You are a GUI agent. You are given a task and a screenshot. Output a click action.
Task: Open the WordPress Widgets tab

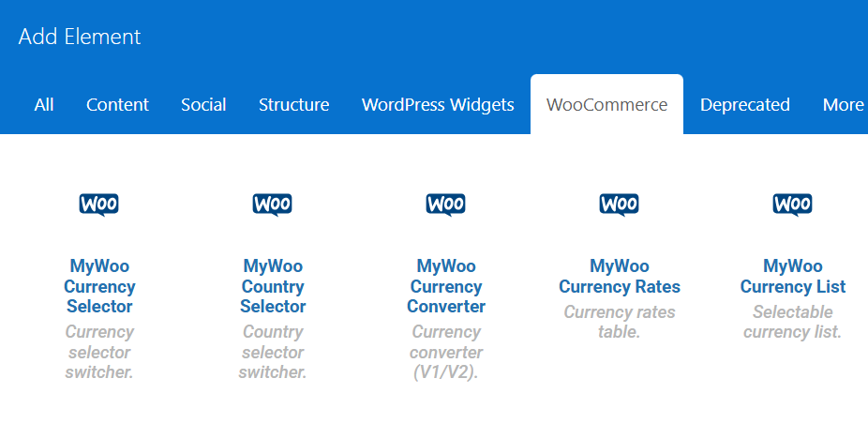click(438, 105)
